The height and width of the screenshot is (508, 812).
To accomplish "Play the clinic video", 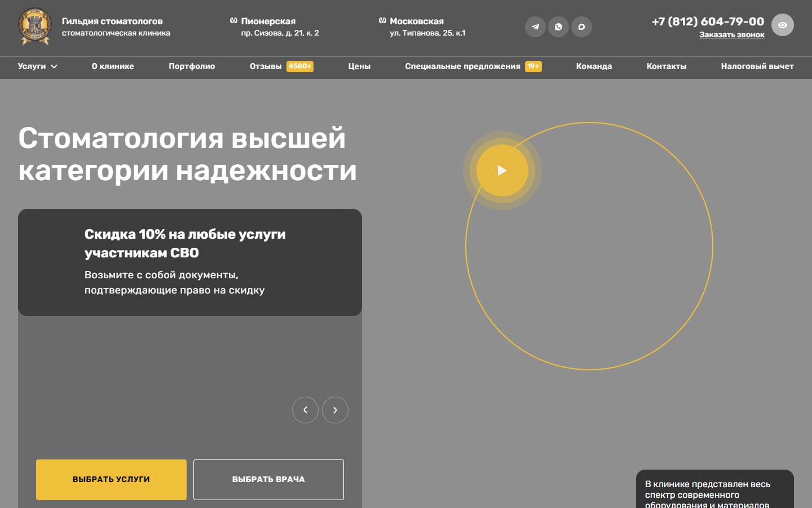I will [x=502, y=170].
